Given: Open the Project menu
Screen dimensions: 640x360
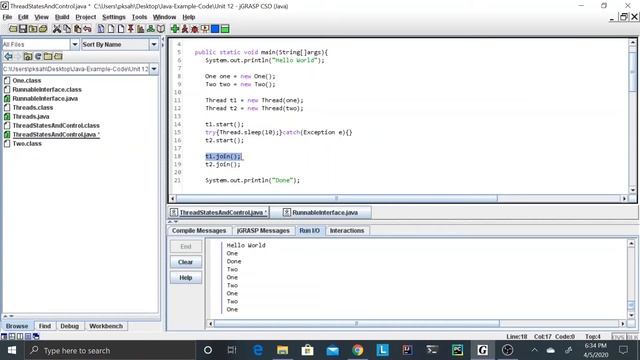Looking at the screenshot, I should (85, 17).
